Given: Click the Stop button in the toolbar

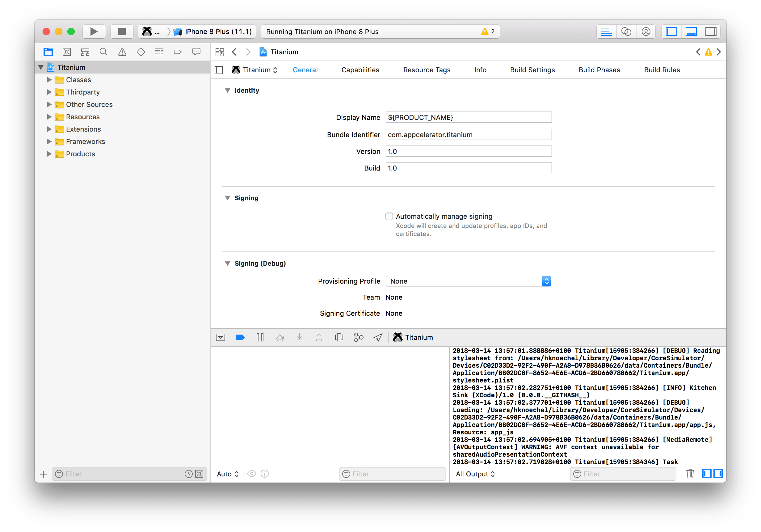Looking at the screenshot, I should pyautogui.click(x=122, y=32).
